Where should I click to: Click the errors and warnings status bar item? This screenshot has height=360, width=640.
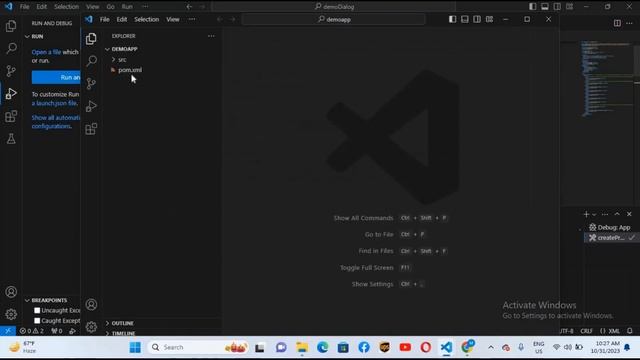point(31,331)
